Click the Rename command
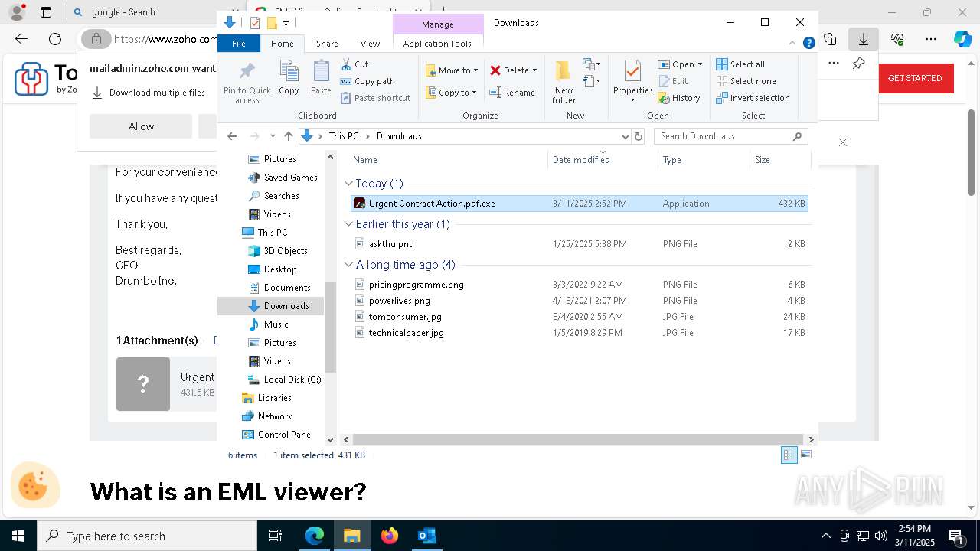Screen dimensions: 980x551 click(512, 93)
